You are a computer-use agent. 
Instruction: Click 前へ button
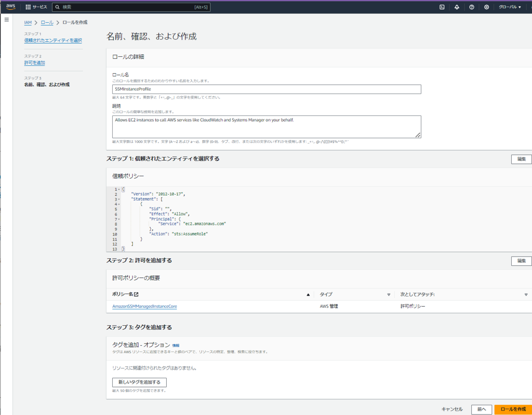click(481, 409)
